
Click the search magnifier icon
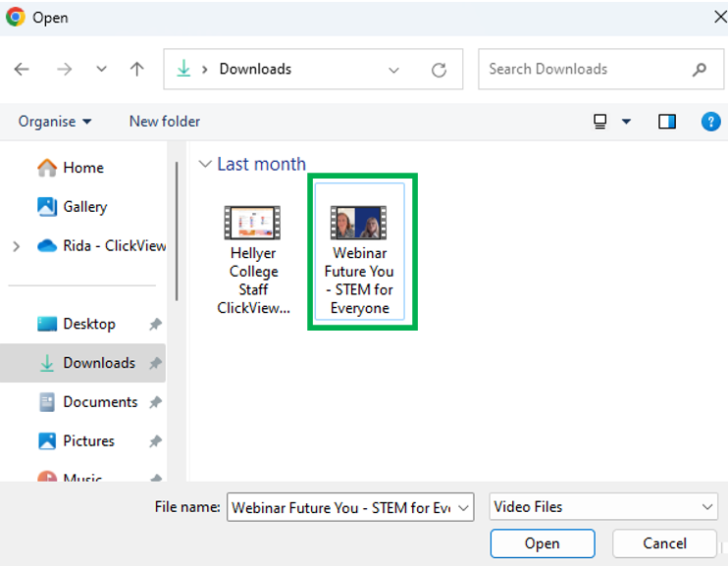coord(700,70)
